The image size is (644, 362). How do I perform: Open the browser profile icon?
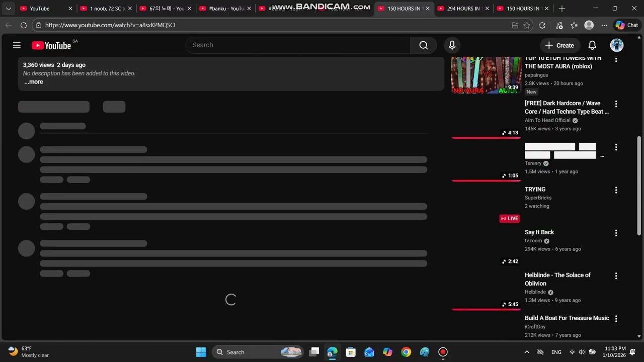[589, 25]
